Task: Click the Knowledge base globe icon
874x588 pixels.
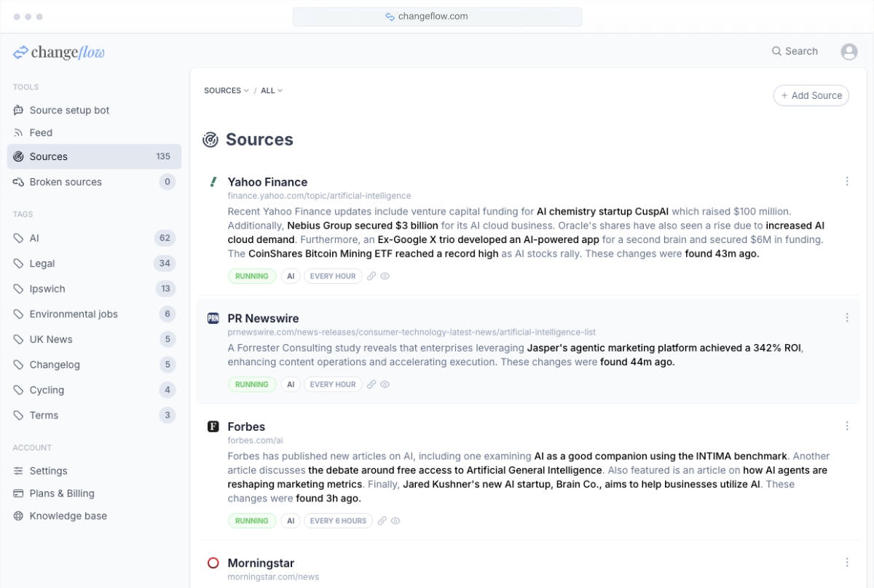Action: click(17, 515)
